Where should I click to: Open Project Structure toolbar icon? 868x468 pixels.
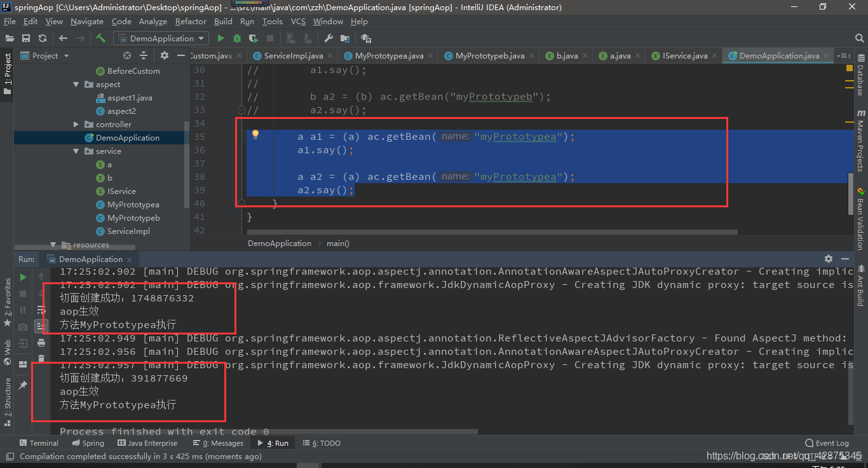(345, 38)
